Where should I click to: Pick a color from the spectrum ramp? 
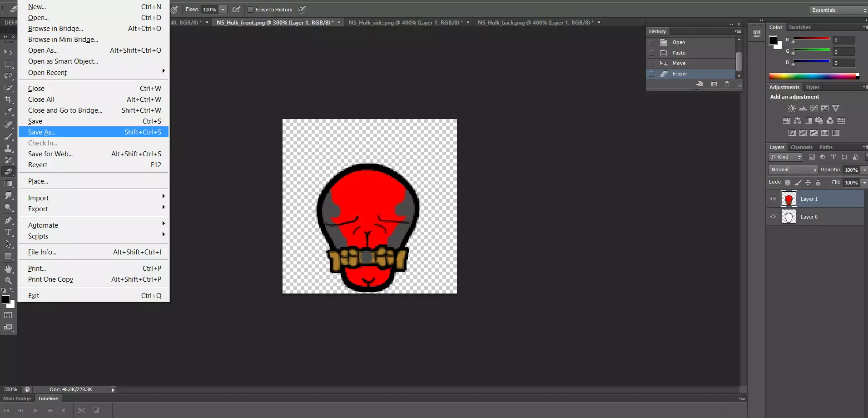tap(814, 76)
